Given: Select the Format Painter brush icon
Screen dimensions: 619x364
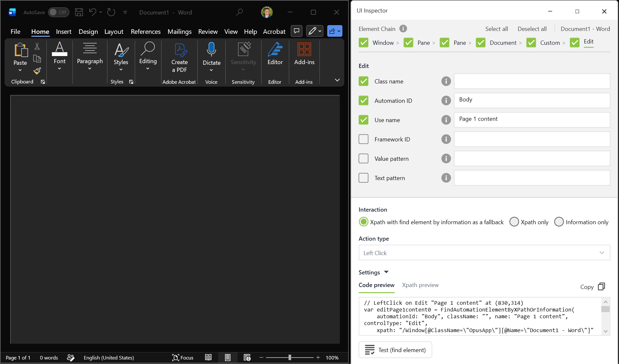Looking at the screenshot, I should [37, 71].
